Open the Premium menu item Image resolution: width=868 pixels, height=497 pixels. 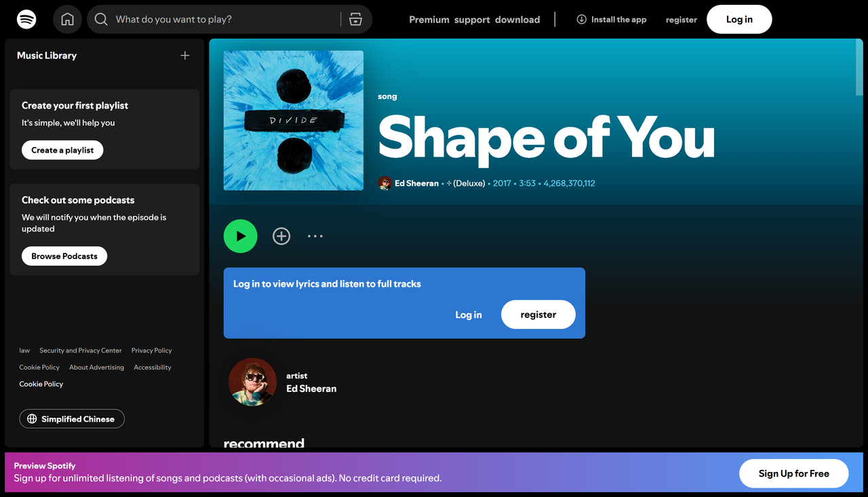coord(429,20)
